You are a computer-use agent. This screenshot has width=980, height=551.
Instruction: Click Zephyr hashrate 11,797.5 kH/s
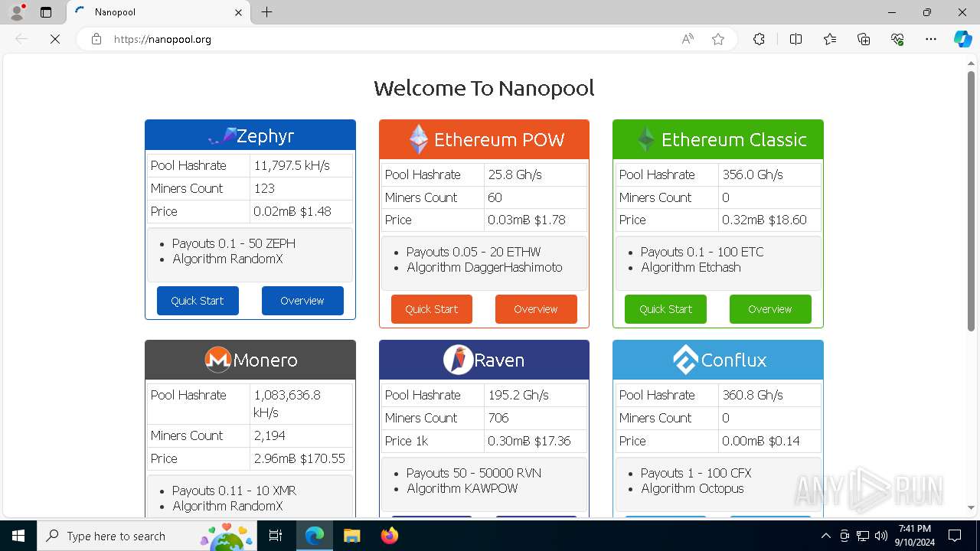[x=292, y=165]
